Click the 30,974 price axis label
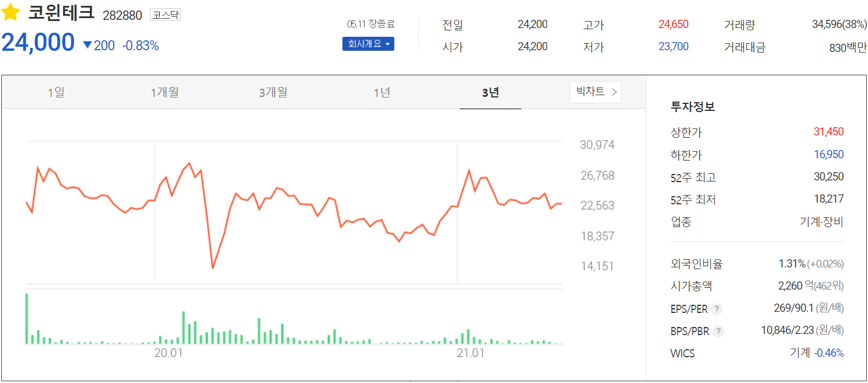The image size is (868, 383). (x=597, y=145)
